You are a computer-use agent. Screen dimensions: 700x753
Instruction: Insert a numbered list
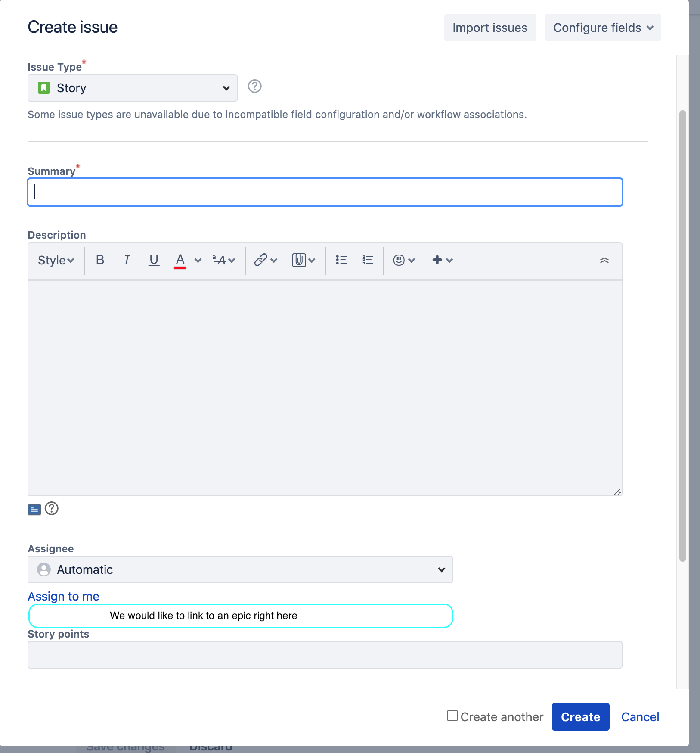tap(368, 260)
